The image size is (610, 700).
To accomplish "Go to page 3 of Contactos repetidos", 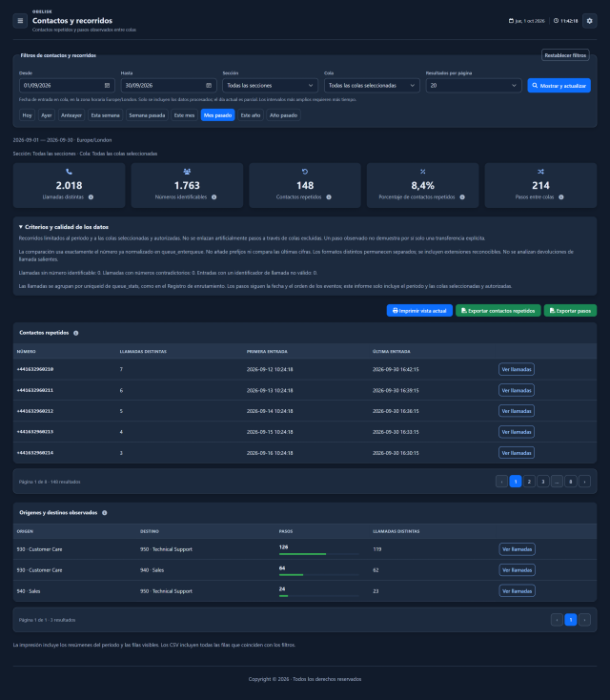I will click(543, 482).
